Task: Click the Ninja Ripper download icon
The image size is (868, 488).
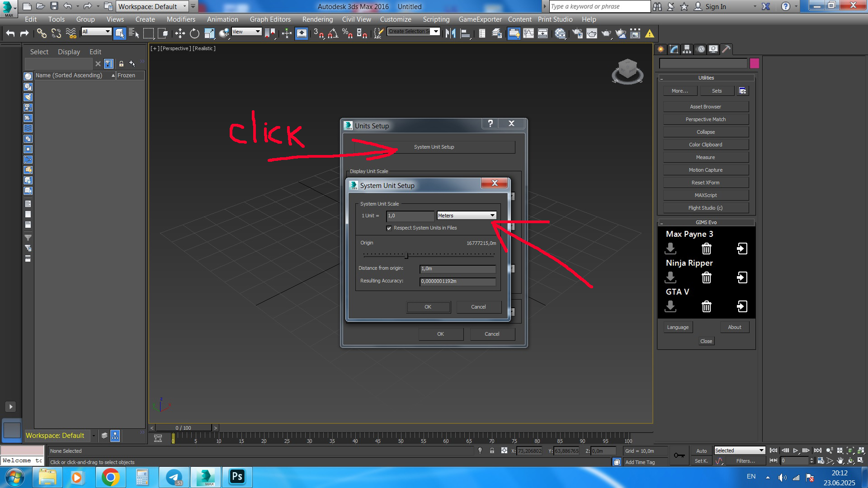Action: [x=670, y=277]
